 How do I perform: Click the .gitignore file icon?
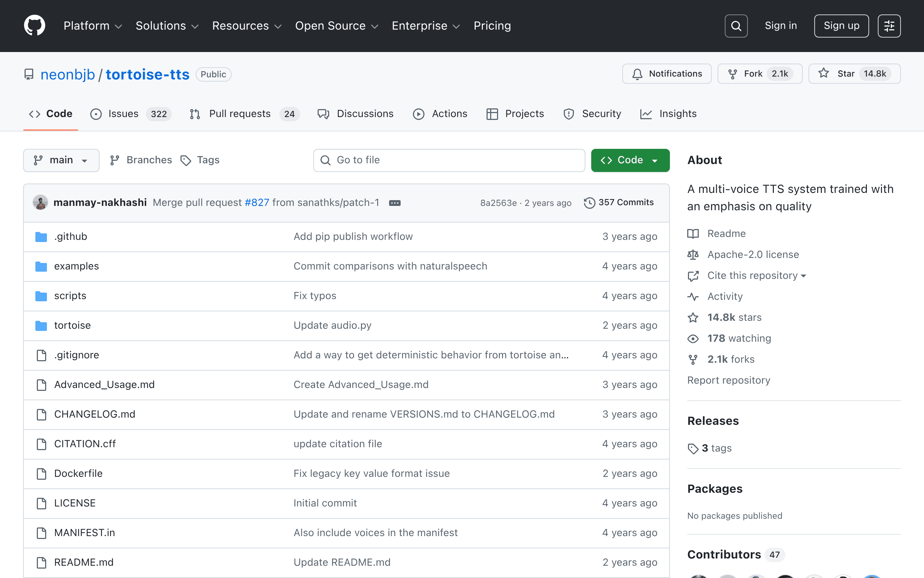pyautogui.click(x=41, y=355)
